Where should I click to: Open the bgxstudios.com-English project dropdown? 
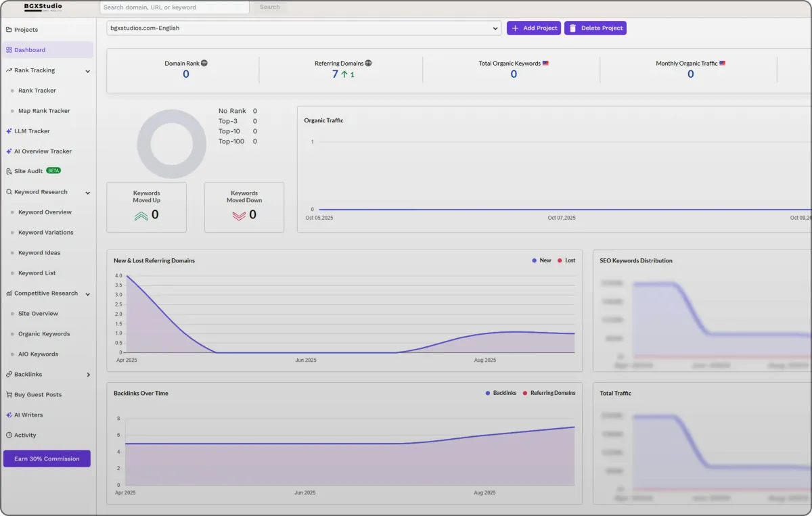point(303,28)
